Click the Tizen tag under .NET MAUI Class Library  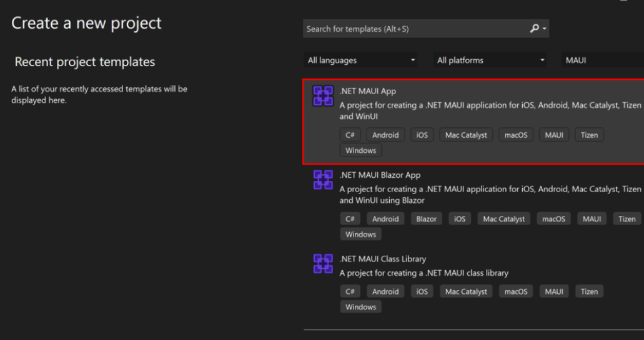589,291
